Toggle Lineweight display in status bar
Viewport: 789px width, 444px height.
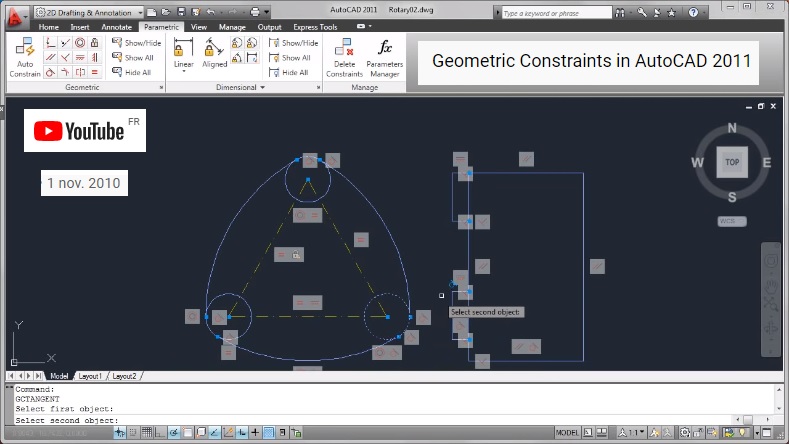pyautogui.click(x=255, y=432)
